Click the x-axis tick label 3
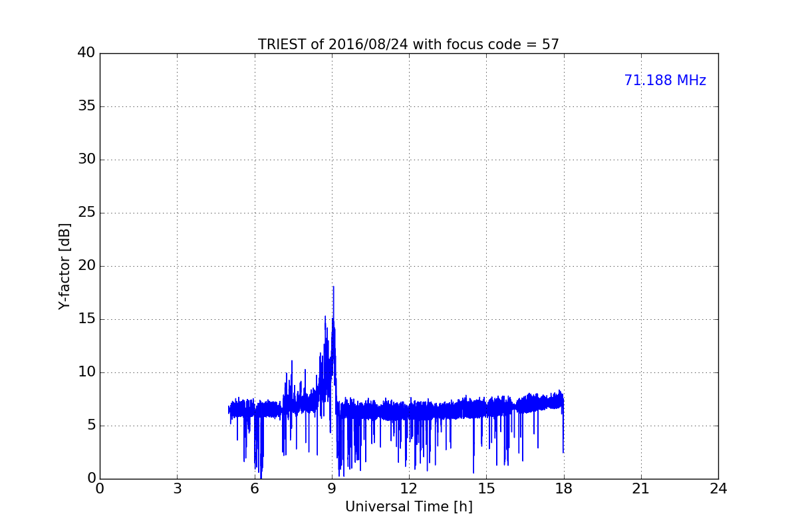Image resolution: width=798 pixels, height=532 pixels. click(x=177, y=489)
